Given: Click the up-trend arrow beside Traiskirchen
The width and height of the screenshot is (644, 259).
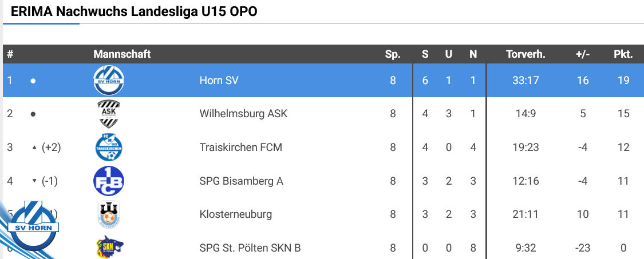Looking at the screenshot, I should coord(34,148).
